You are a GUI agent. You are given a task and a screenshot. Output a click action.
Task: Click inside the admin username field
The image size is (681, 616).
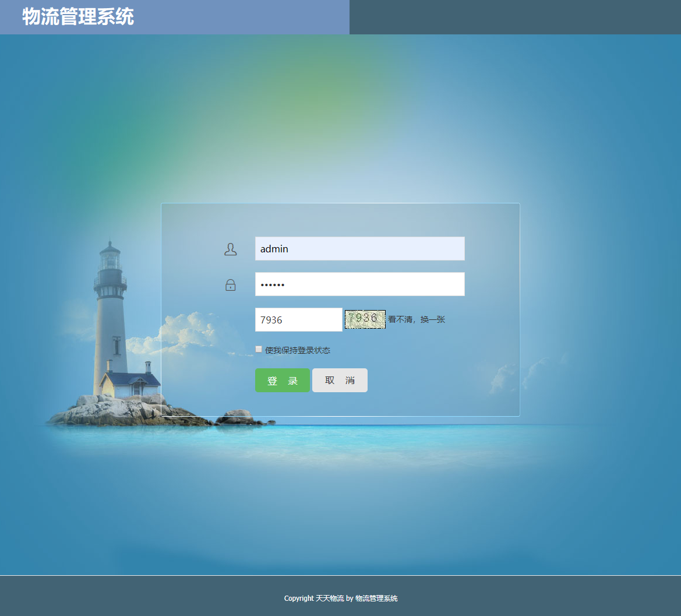click(359, 248)
